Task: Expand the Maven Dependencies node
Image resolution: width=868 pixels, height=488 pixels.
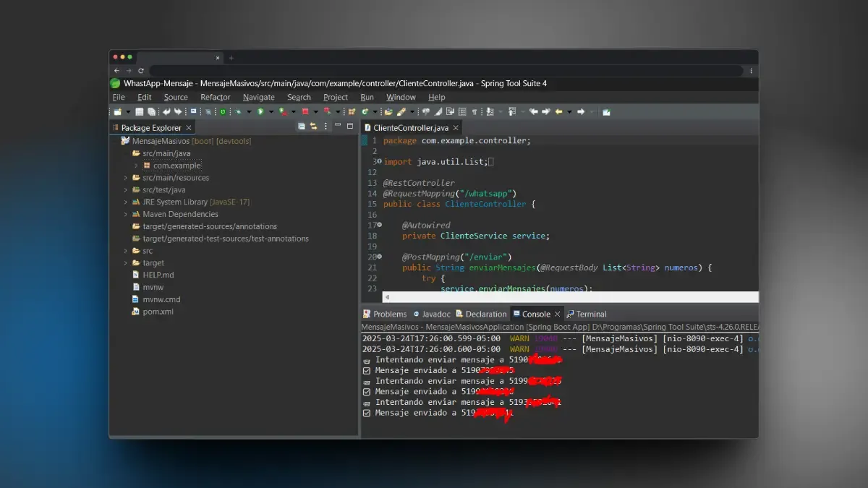Action: (x=126, y=214)
